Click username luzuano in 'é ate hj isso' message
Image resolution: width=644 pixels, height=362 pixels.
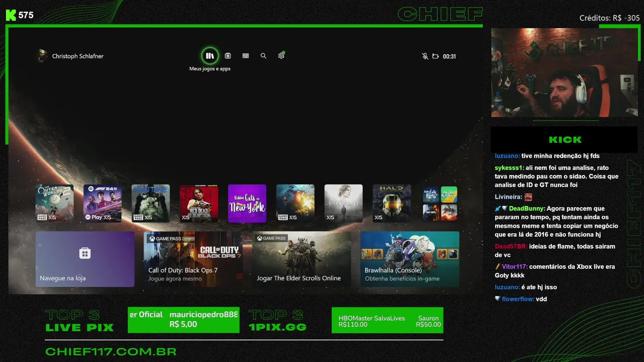[507, 287]
